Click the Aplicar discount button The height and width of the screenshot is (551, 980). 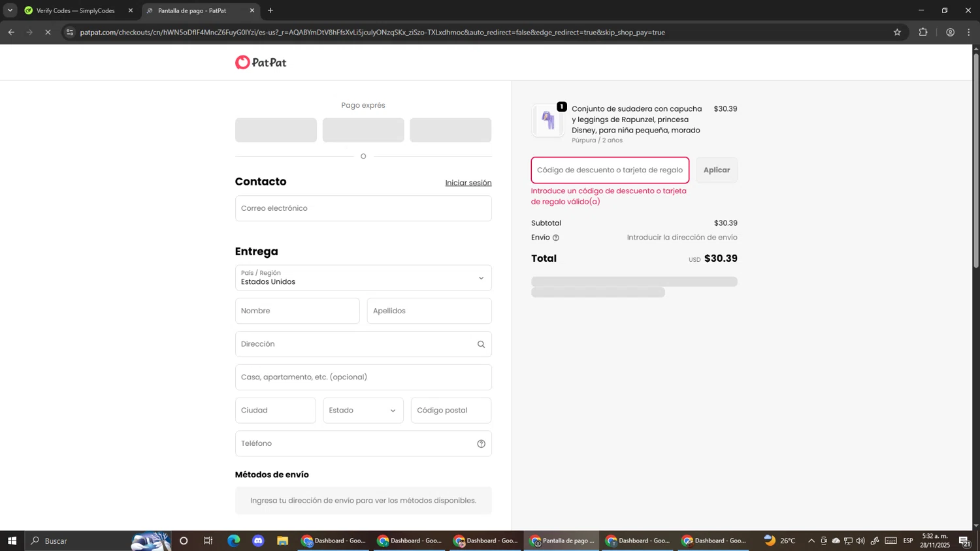click(717, 170)
